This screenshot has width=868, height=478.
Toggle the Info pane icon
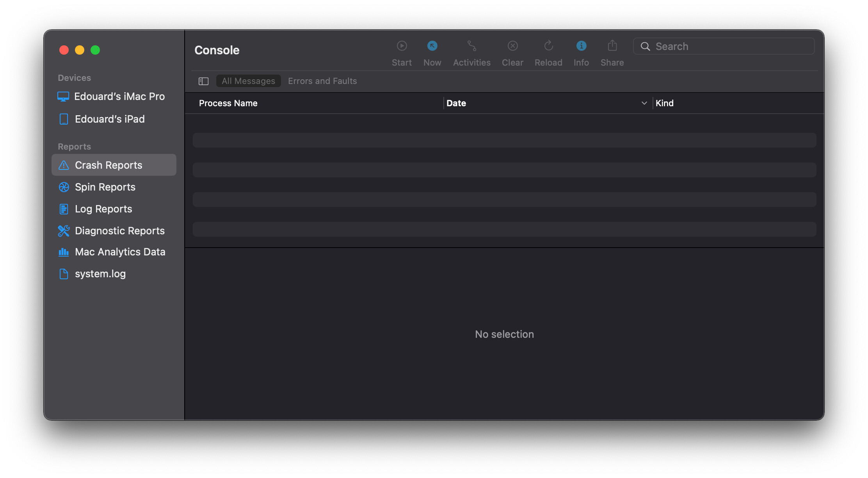(x=581, y=46)
